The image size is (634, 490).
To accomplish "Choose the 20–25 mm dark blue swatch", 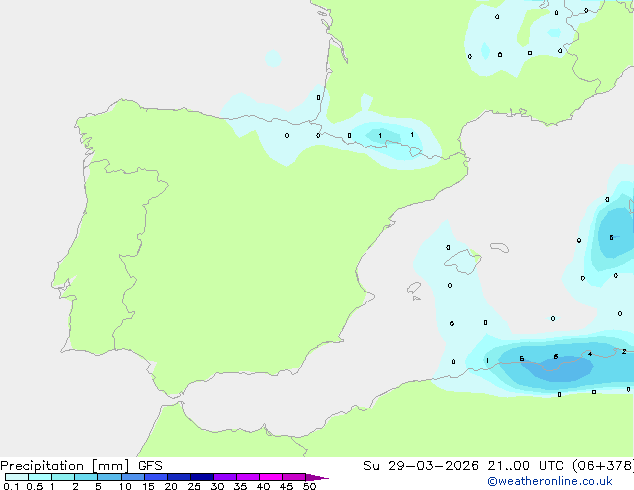I will (x=179, y=477).
